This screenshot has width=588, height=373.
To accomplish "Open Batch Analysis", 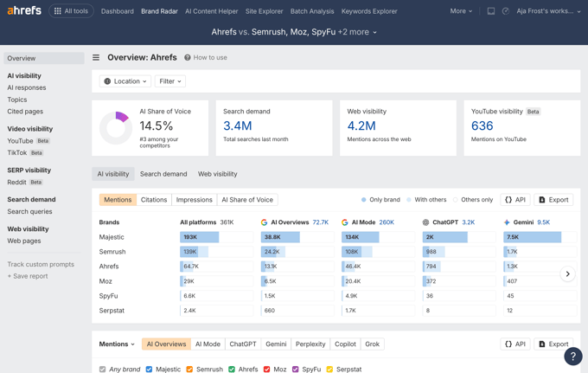I will tap(312, 11).
